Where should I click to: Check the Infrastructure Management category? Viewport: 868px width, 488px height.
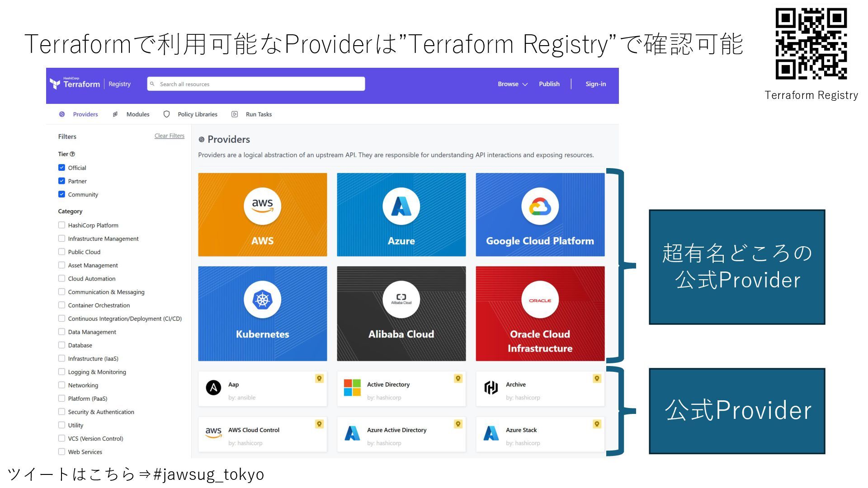click(x=61, y=239)
